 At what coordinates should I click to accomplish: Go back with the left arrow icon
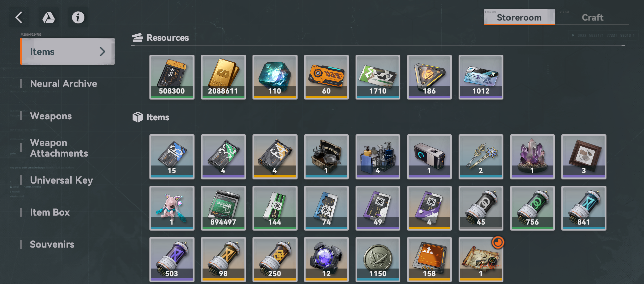coord(19,17)
